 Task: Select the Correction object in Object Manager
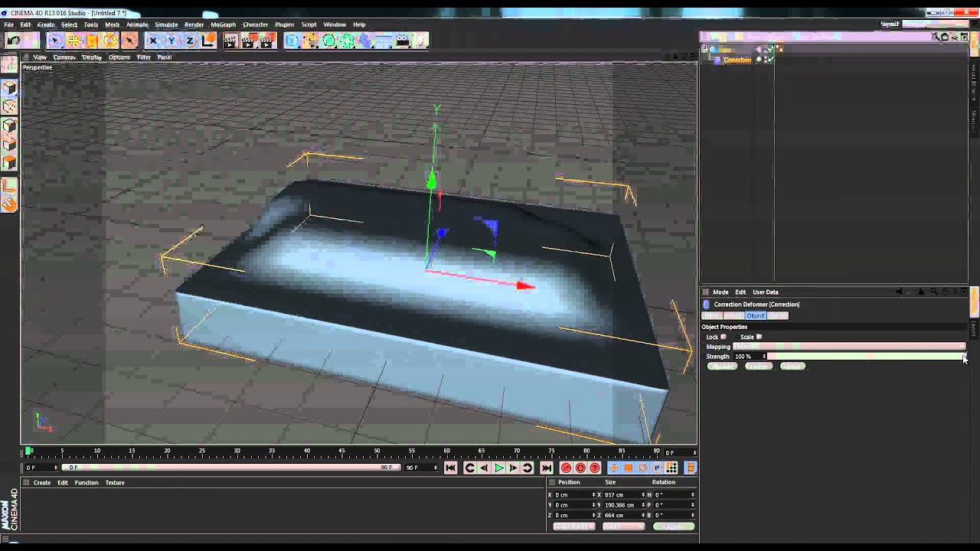coord(737,60)
